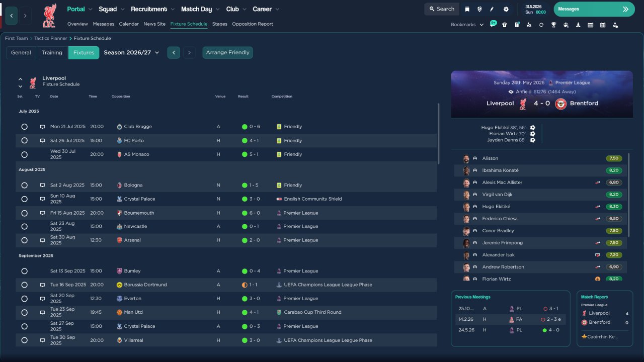Screen dimensions: 644x362
Task: Switch to the Training tab
Action: pyautogui.click(x=52, y=53)
